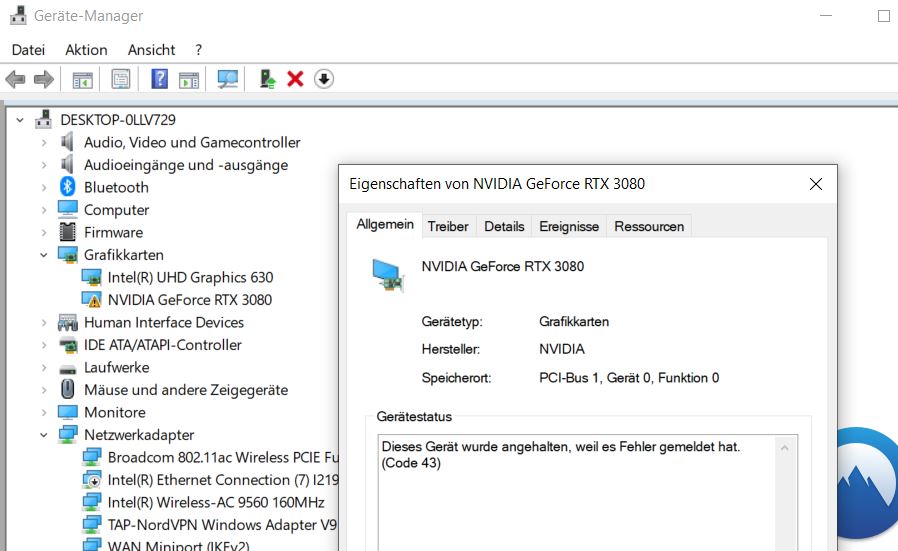Click the Audio, Video und Gamecontroller speaker icon
The height and width of the screenshot is (551, 898).
pyautogui.click(x=68, y=141)
